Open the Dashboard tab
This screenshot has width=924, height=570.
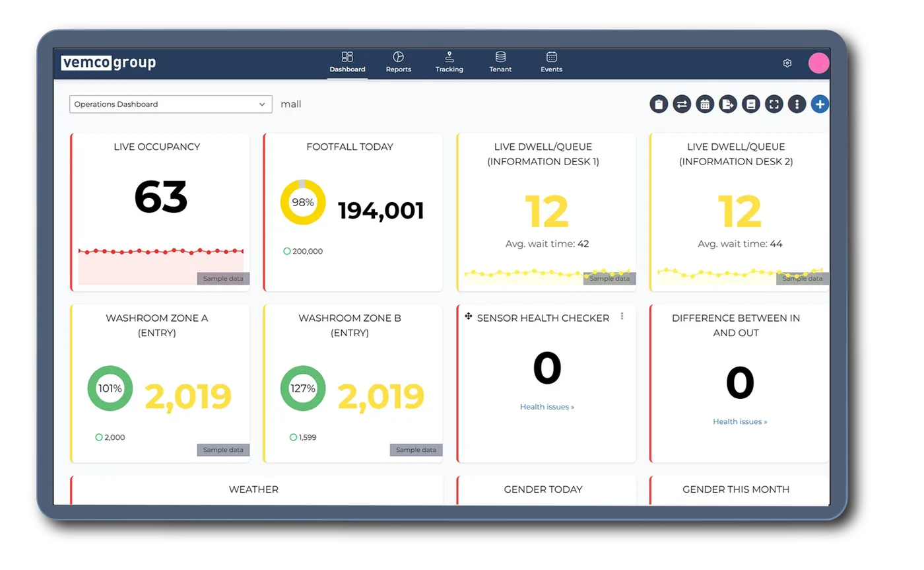[348, 62]
